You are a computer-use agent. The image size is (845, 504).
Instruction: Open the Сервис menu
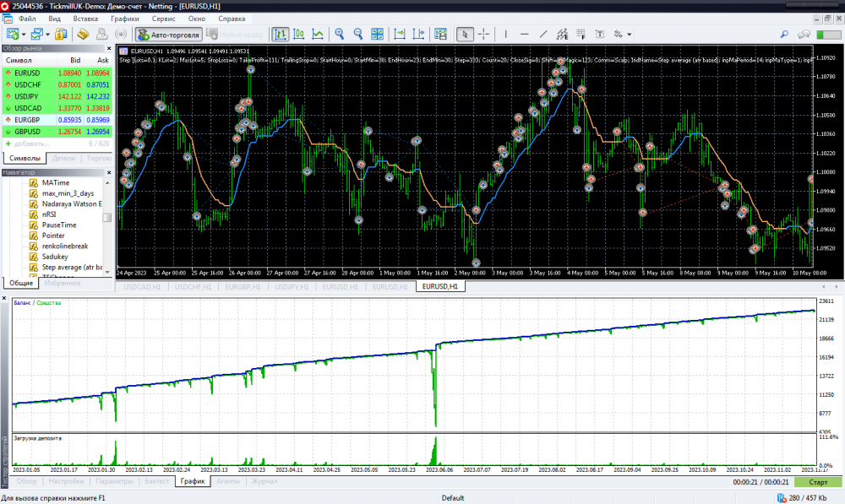click(x=163, y=18)
